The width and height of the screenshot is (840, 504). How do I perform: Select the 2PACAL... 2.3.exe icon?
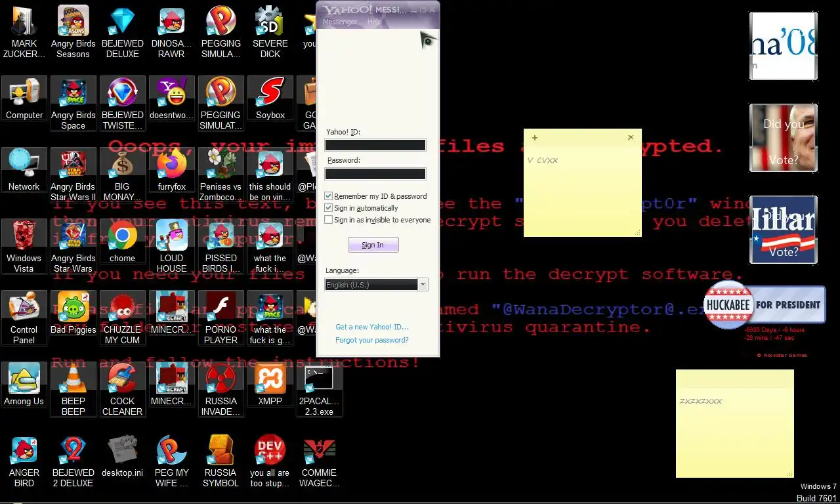[x=320, y=389]
